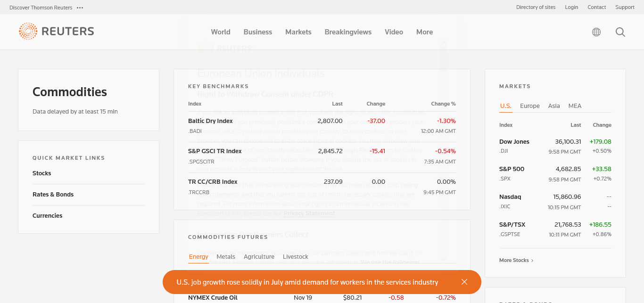
Task: Switch to Europe markets tab
Action: tap(529, 106)
